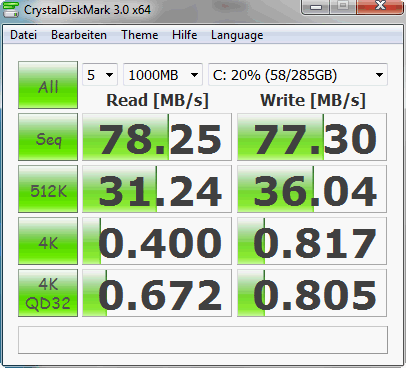
Task: Close the CrystalDiskMark window
Action: (380, 7)
